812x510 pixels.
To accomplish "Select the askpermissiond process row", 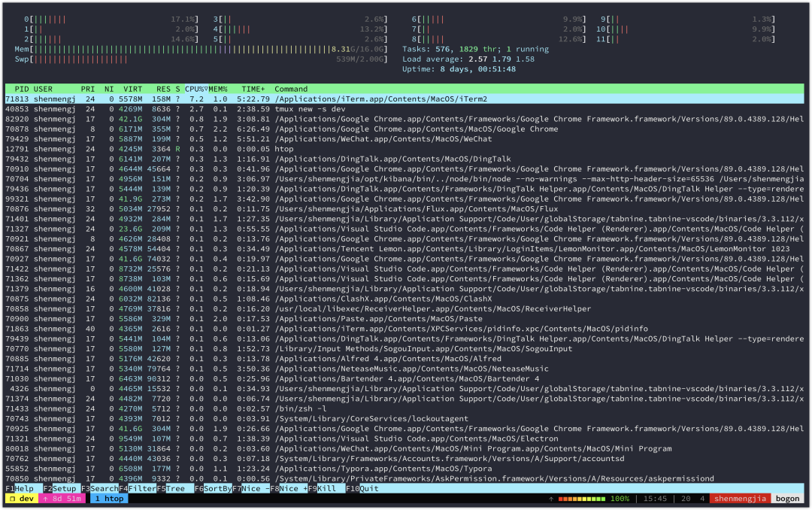I will click(x=404, y=478).
